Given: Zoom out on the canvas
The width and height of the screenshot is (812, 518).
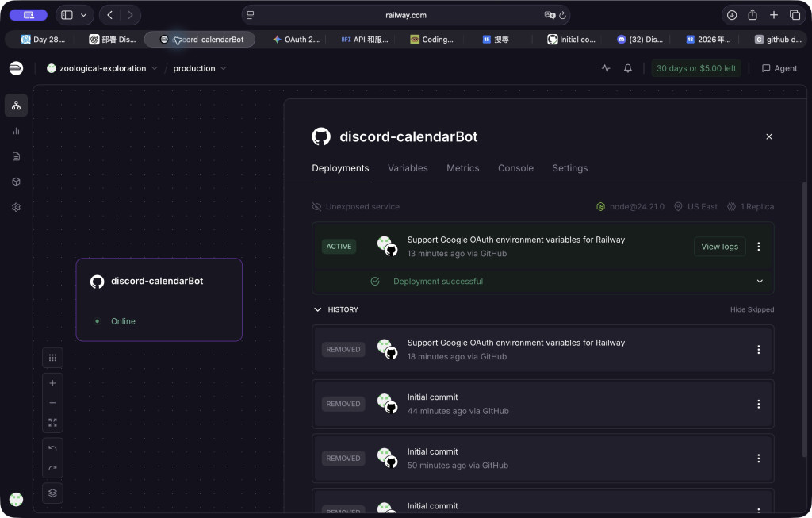Looking at the screenshot, I should 52,403.
